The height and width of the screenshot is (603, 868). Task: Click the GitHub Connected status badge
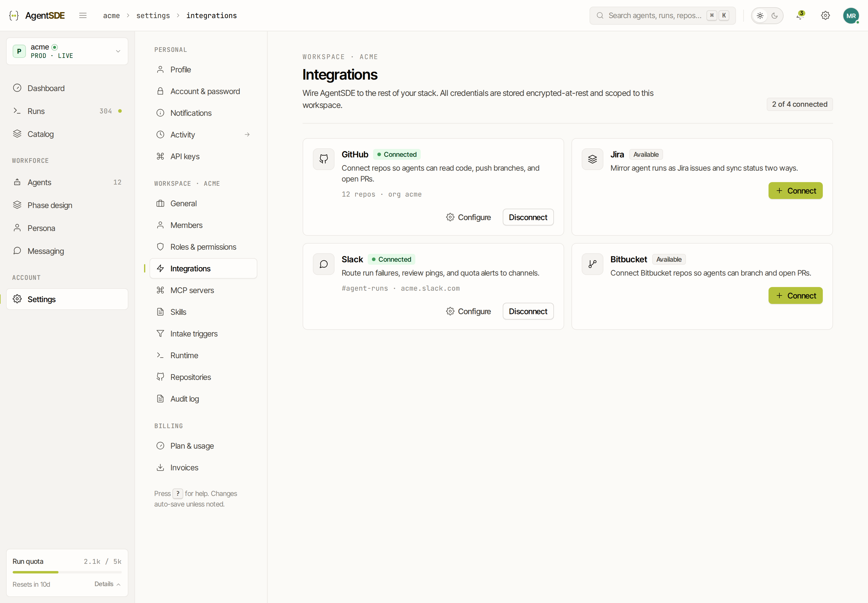[397, 155]
